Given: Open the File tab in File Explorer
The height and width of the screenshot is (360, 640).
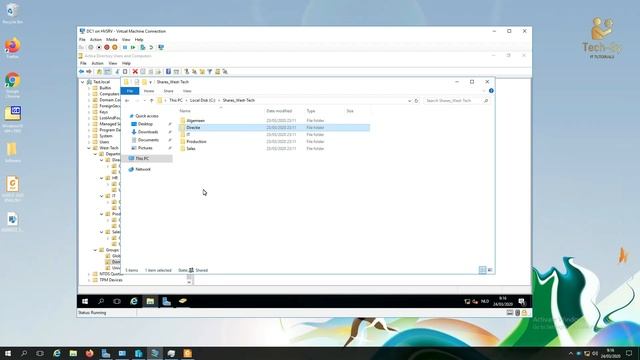Looking at the screenshot, I should pyautogui.click(x=130, y=91).
